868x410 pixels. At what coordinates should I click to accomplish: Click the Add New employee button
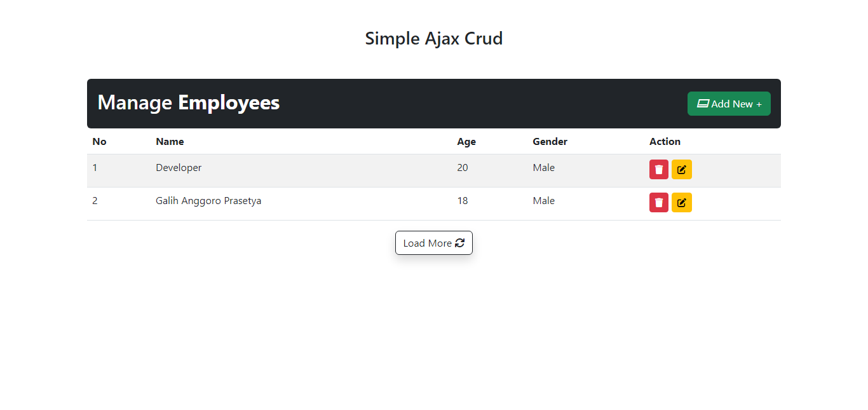click(729, 104)
